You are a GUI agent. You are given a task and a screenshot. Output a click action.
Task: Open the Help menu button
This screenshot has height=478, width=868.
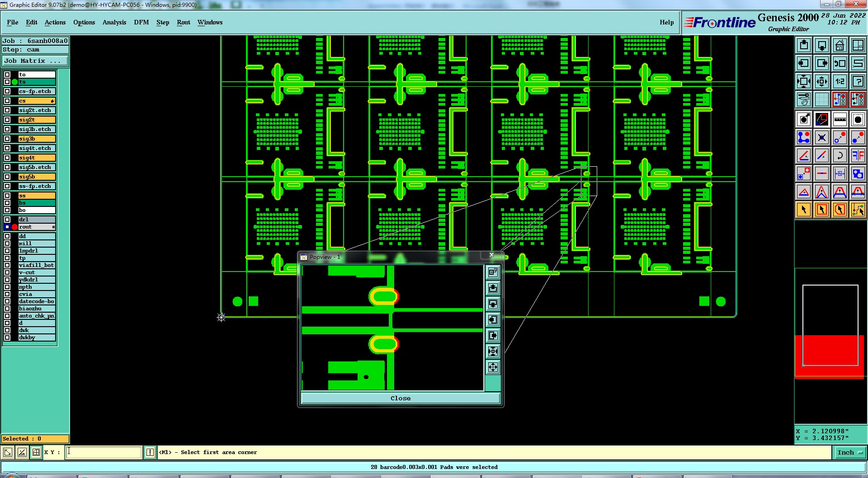pyautogui.click(x=666, y=22)
